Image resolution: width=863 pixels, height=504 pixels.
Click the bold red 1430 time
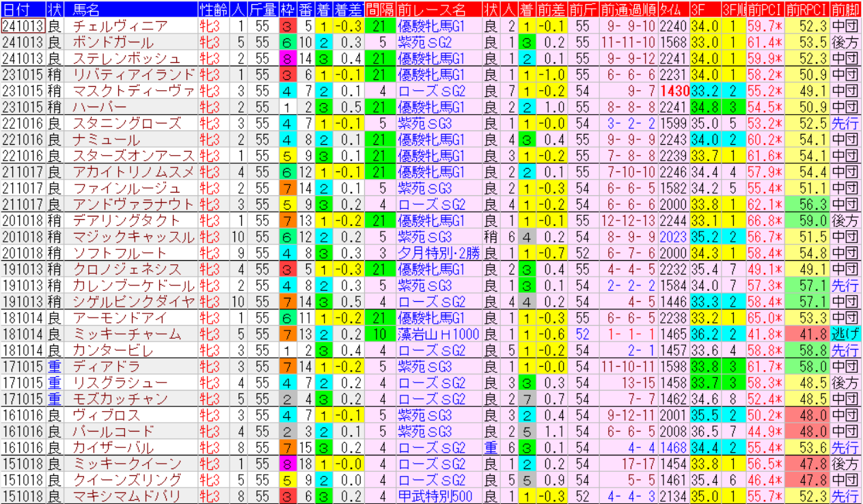coord(674,91)
